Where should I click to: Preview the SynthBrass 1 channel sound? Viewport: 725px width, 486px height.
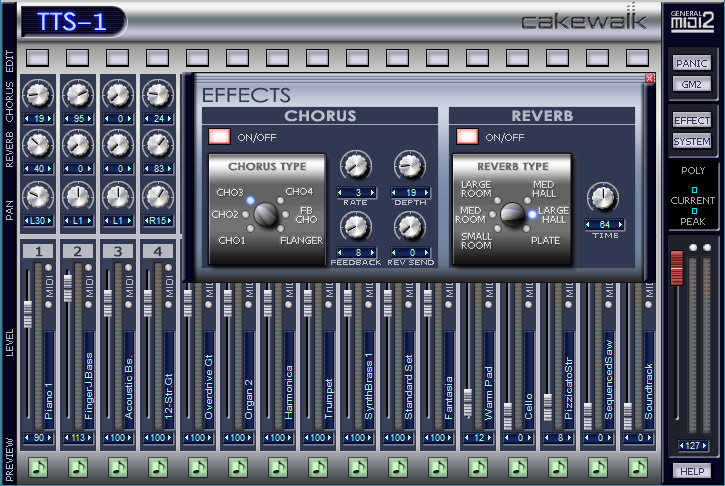coord(358,468)
